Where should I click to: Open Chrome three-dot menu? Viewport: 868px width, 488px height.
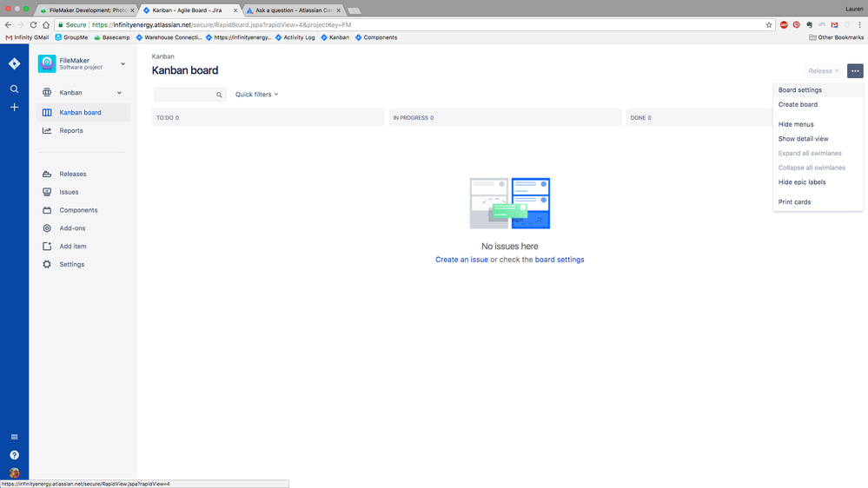click(x=859, y=25)
